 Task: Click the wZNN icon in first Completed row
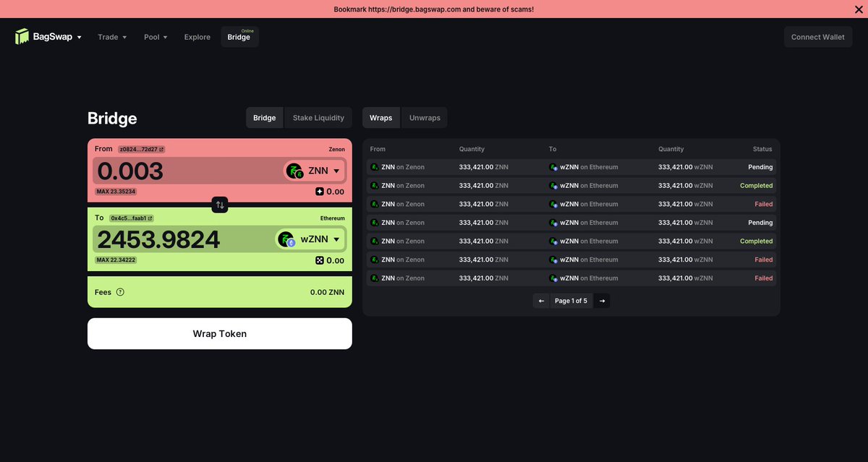point(553,186)
